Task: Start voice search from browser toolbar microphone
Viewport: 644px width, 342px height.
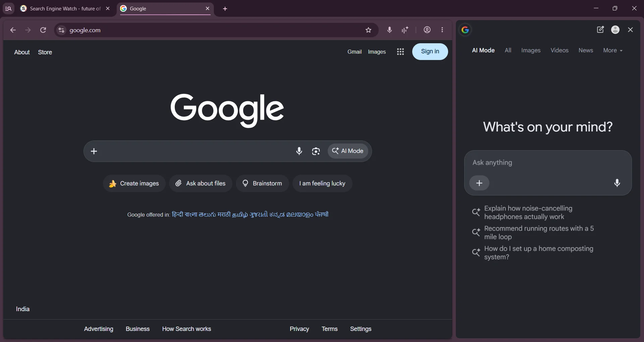Action: pos(389,30)
